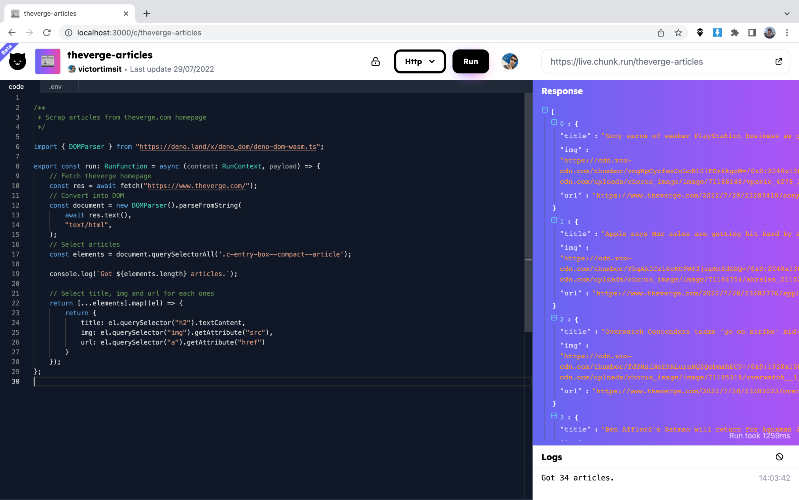Click the cat logo home icon
Screen dimensions: 799x500
pos(17,62)
